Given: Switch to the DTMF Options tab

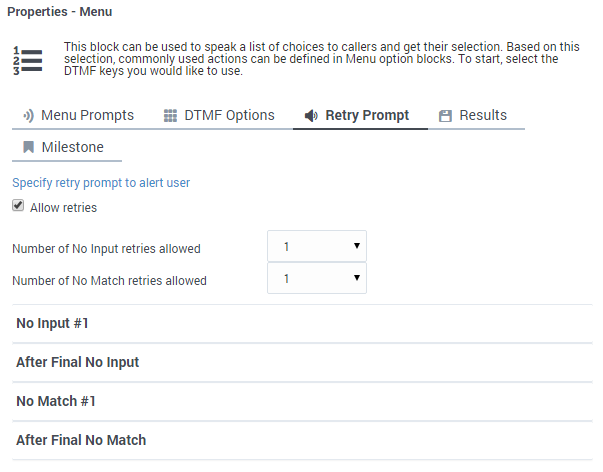Looking at the screenshot, I should tap(229, 116).
